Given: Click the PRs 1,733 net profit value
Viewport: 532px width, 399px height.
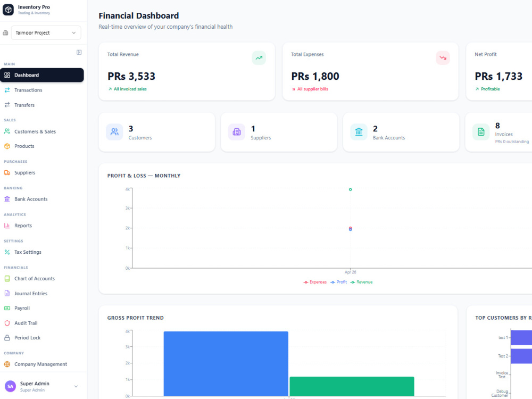Looking at the screenshot, I should pyautogui.click(x=498, y=76).
